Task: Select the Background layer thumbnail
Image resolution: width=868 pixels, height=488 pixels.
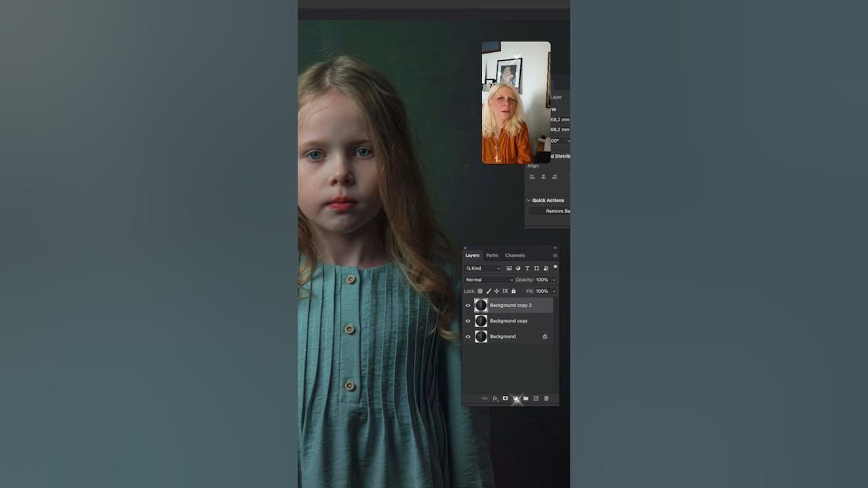Action: (481, 336)
